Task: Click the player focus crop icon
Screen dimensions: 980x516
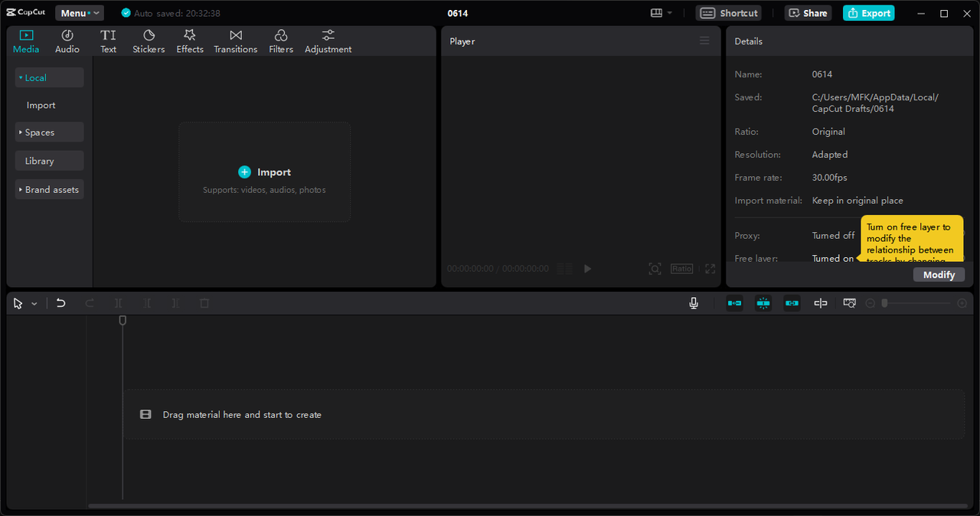Action: [x=655, y=269]
